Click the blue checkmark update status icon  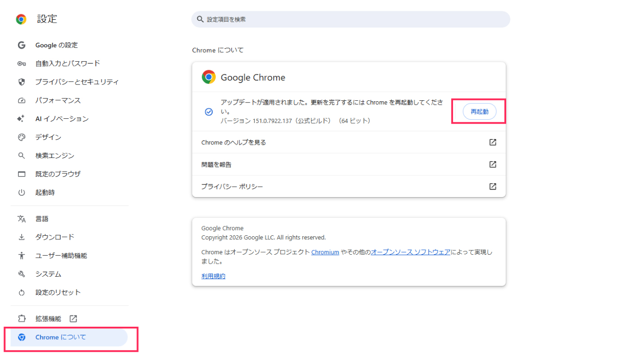pos(209,112)
